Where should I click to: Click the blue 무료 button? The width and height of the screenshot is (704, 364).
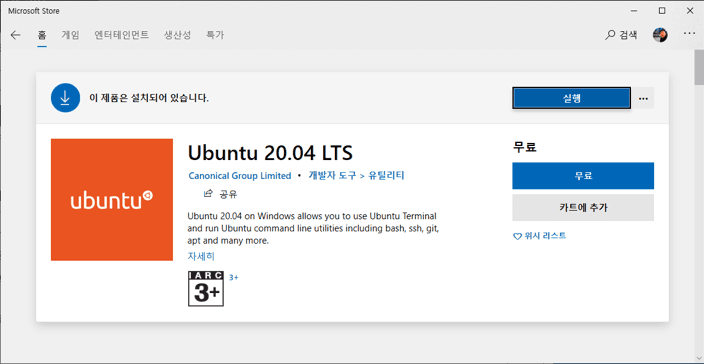click(x=583, y=176)
